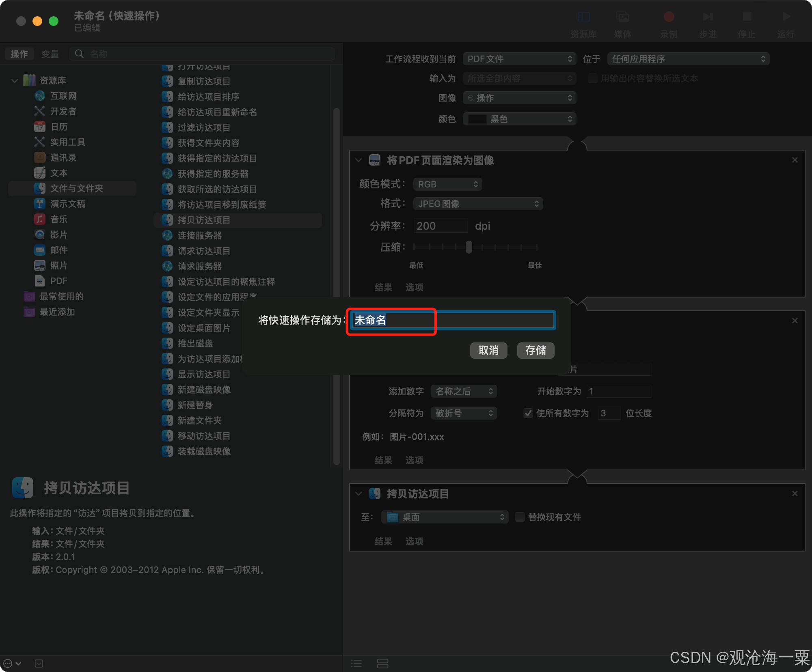Click the 存储 save button
812x672 pixels.
[536, 350]
